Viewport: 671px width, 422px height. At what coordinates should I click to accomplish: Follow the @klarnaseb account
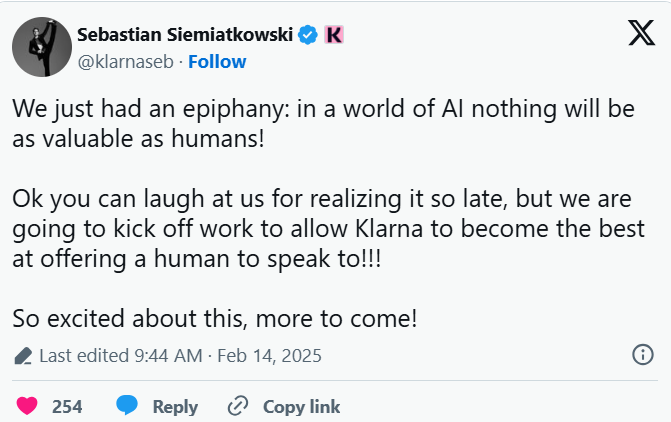pyautogui.click(x=217, y=61)
